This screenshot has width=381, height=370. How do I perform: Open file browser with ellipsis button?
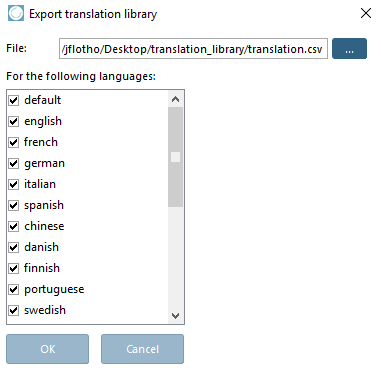pos(349,49)
